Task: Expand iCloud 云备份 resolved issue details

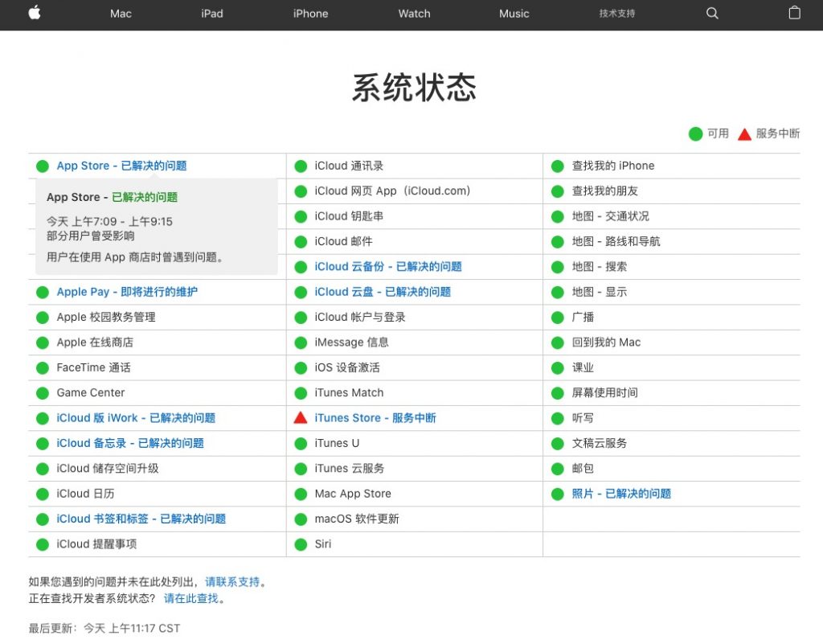Action: tap(388, 267)
